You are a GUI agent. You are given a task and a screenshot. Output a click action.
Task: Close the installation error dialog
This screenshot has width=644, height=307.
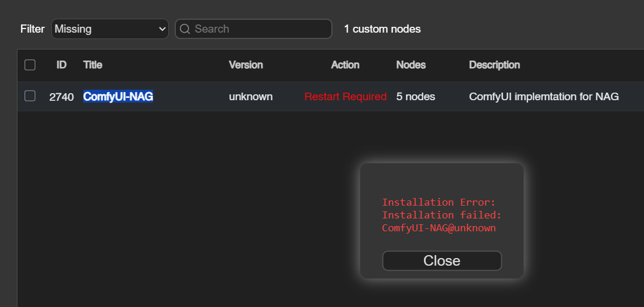(442, 260)
